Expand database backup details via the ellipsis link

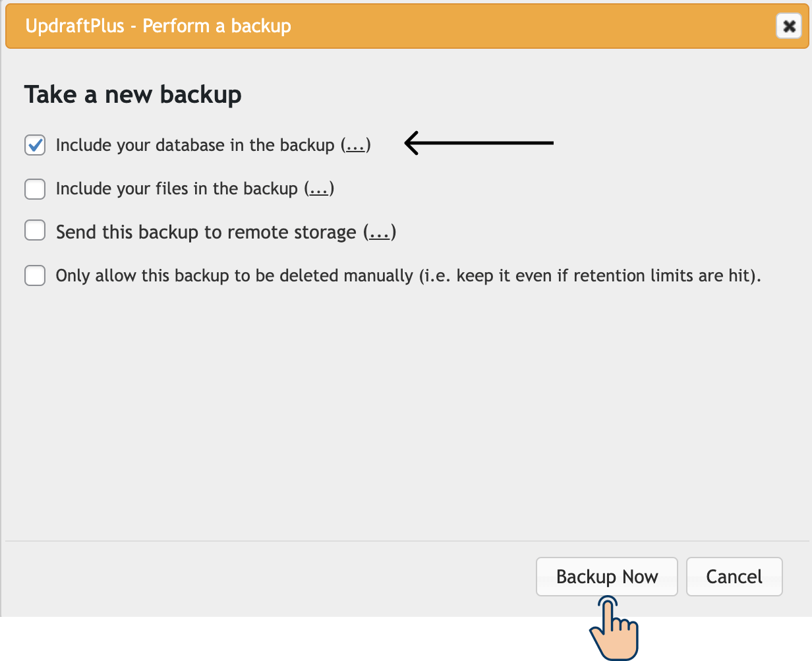click(x=355, y=145)
